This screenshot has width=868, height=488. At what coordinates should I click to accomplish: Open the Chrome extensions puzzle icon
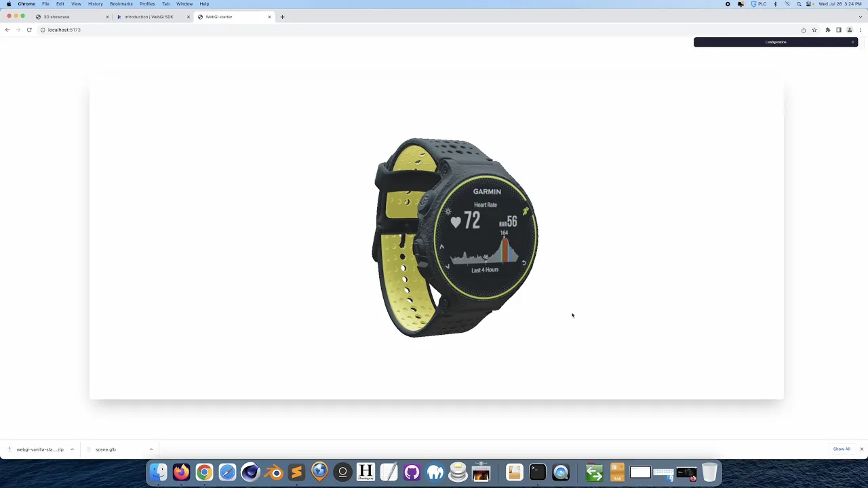(x=828, y=30)
